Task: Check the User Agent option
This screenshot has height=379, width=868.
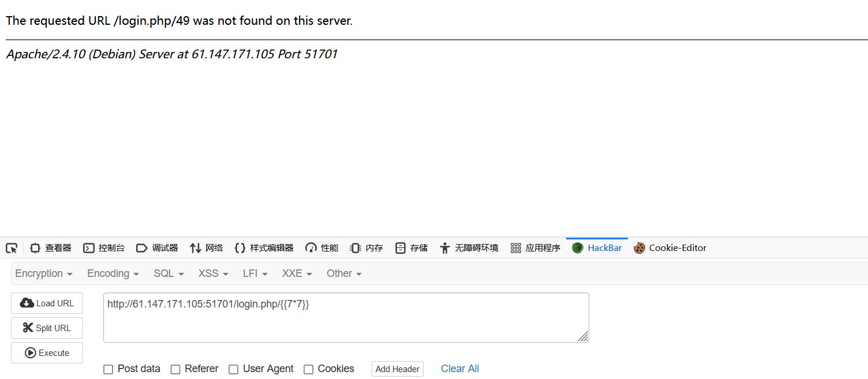Action: [233, 369]
